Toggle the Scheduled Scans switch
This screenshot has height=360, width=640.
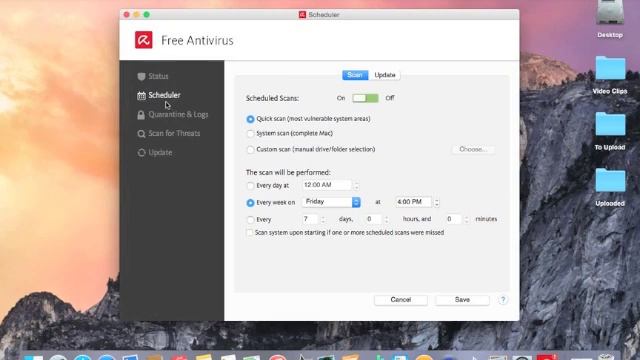(x=365, y=98)
